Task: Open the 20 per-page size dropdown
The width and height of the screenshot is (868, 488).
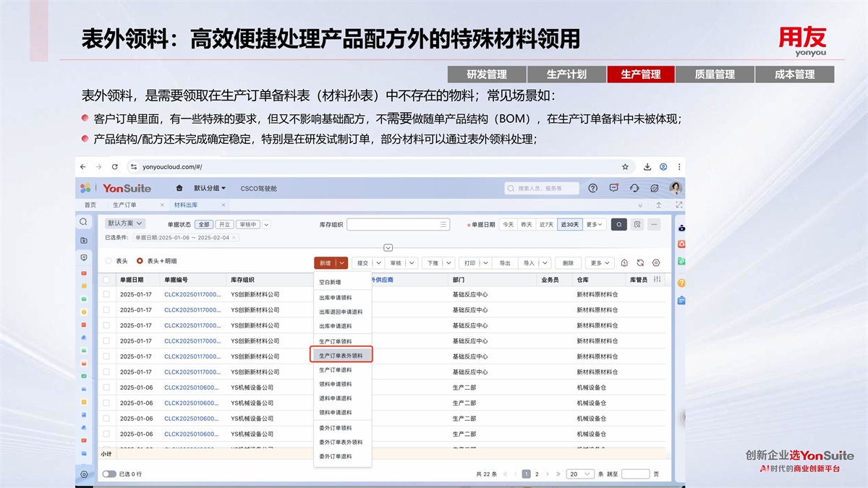Action: pos(578,474)
